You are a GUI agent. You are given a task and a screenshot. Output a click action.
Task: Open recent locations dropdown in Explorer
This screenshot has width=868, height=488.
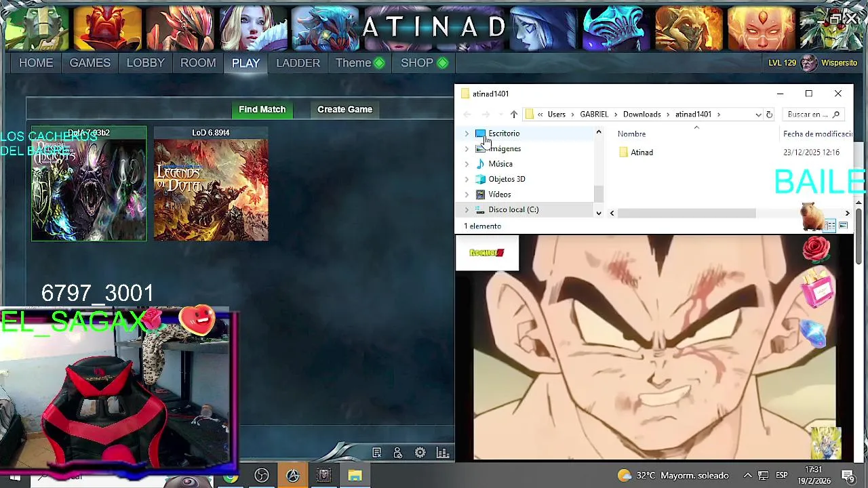500,115
